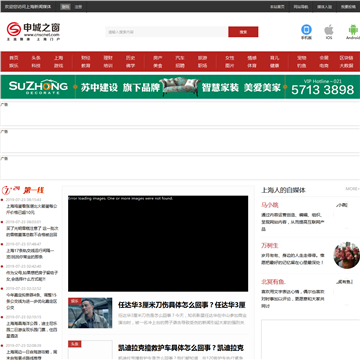This screenshot has width=360, height=360.
Task: Open the 育儿 navigation item
Action: [274, 58]
